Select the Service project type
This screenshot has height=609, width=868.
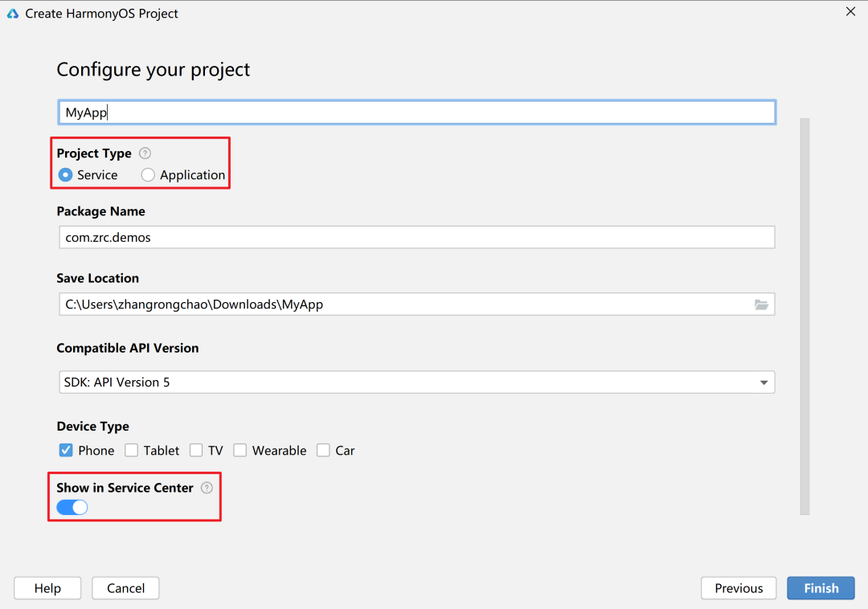pos(66,175)
